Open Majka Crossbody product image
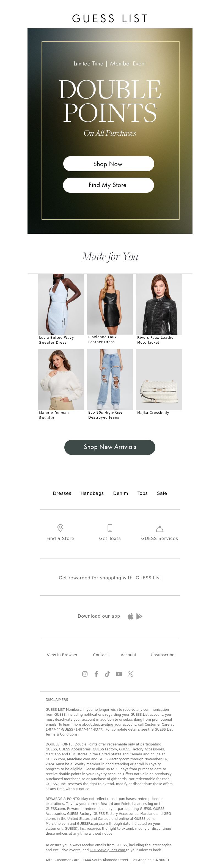The height and width of the screenshot is (868, 220). point(159,379)
